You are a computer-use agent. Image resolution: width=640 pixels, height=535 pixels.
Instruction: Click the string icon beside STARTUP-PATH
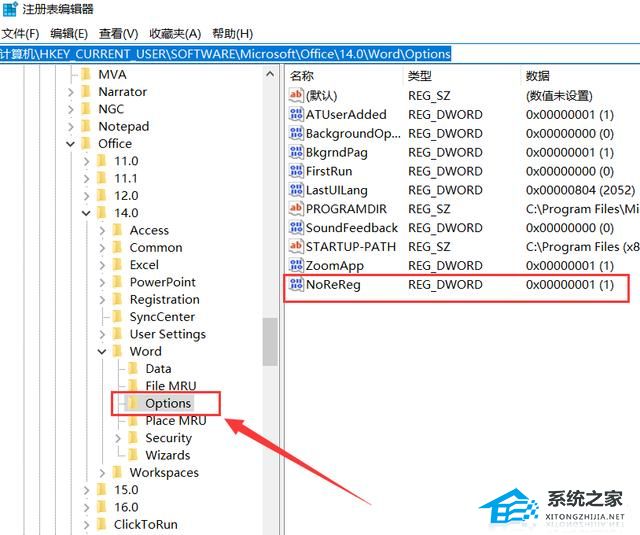coord(296,246)
